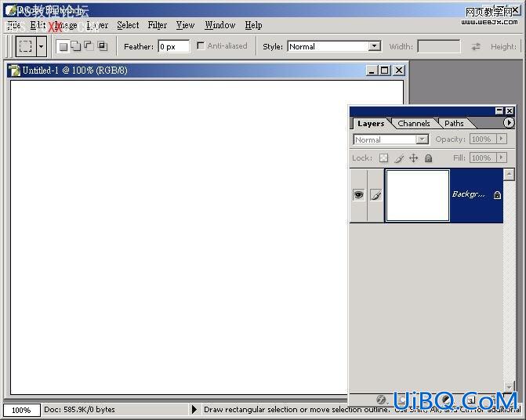Maximize the Untitled-1 document window
This screenshot has width=526, height=420.
click(385, 71)
